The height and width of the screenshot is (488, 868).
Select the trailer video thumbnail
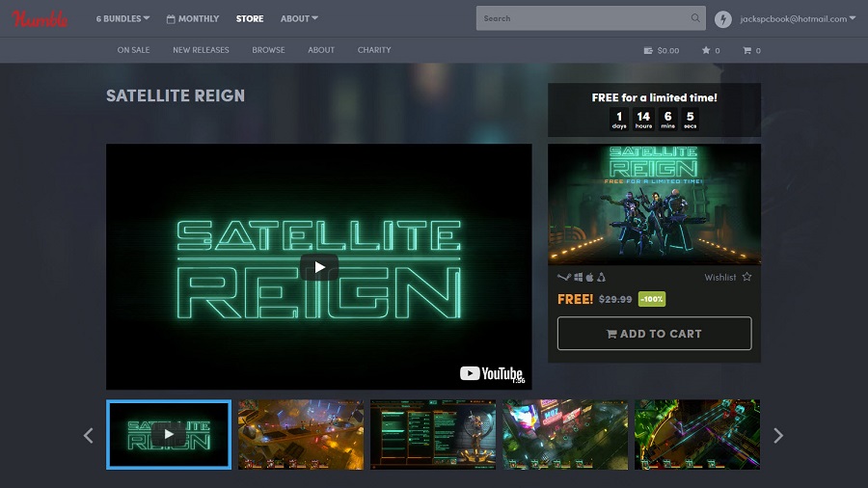169,434
